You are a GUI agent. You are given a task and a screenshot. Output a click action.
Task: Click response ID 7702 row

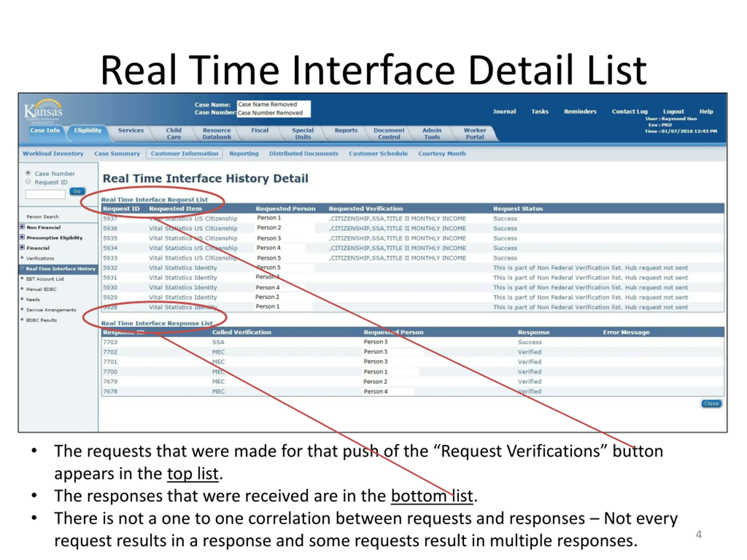tap(413, 352)
